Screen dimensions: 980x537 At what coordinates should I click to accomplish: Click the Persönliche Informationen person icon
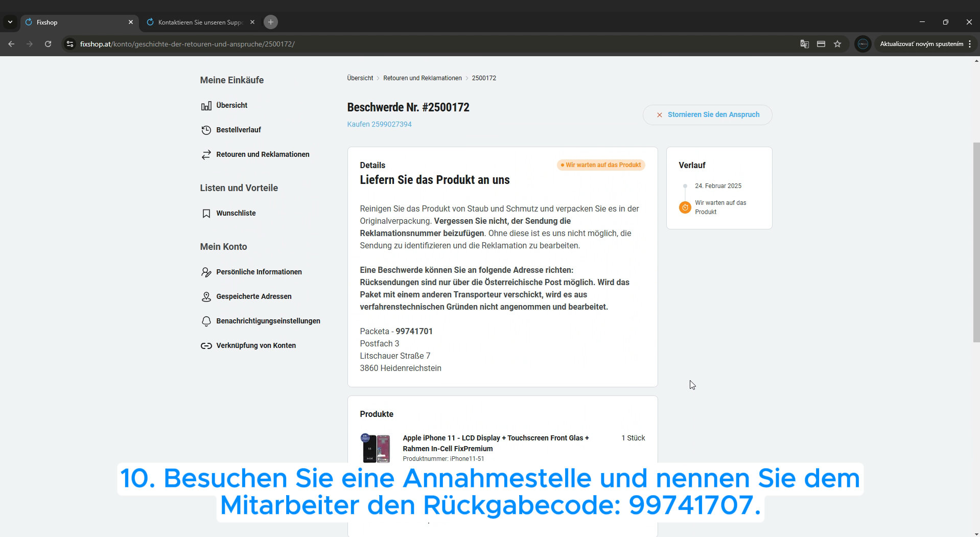click(206, 272)
